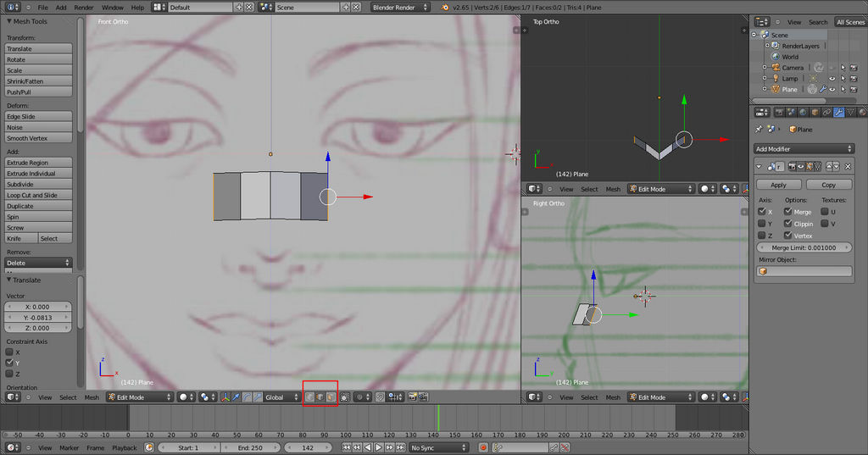Switch to face select mode
Screen dimensions: 868x455
tap(331, 397)
